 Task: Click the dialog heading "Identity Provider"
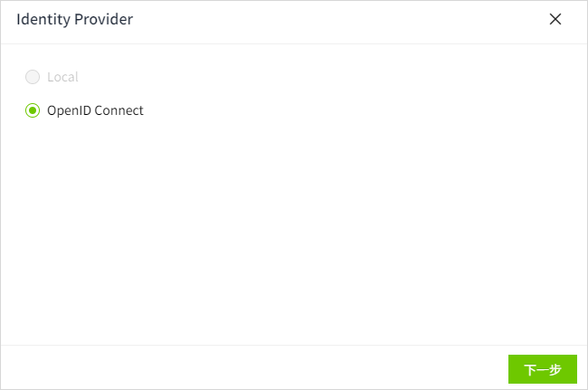pos(75,20)
